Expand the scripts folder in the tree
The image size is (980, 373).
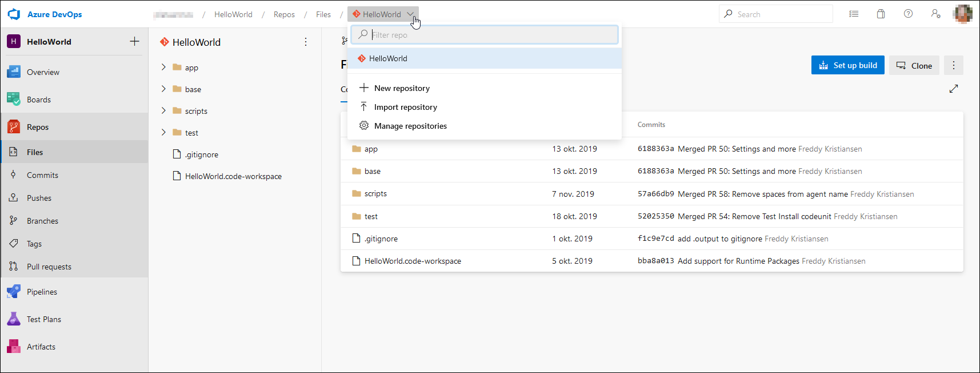pyautogui.click(x=163, y=110)
